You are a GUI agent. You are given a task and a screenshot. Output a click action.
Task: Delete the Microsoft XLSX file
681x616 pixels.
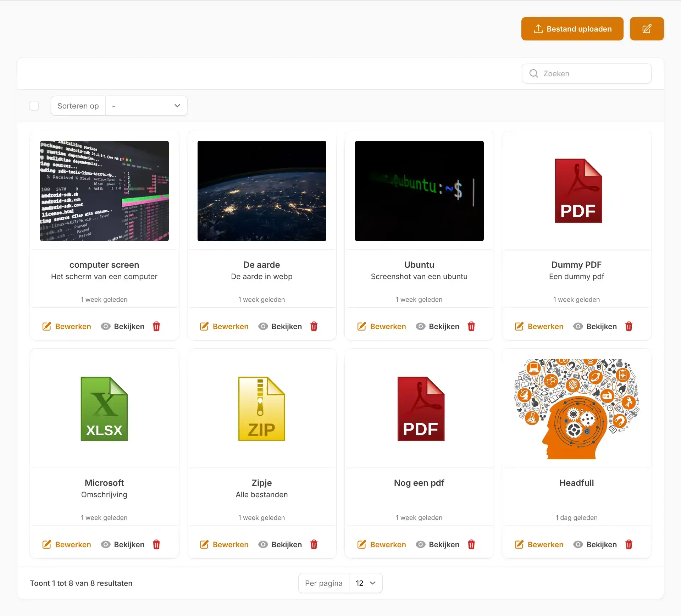coord(156,544)
